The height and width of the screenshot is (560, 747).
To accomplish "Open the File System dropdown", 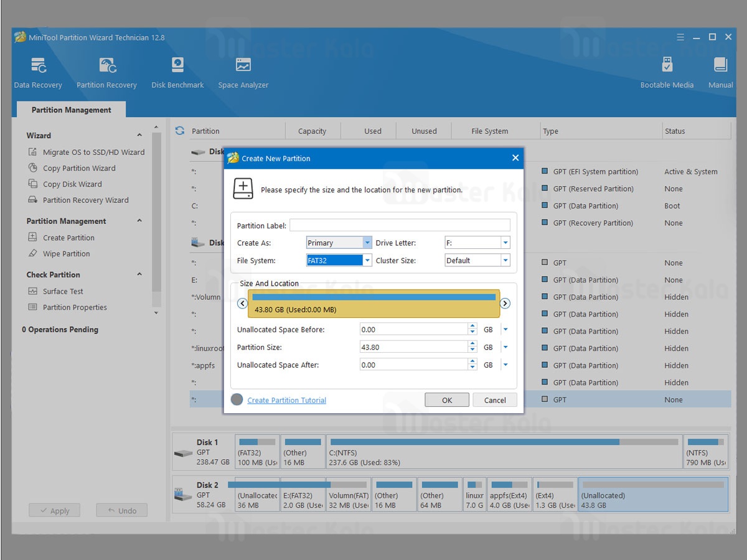I will click(367, 260).
